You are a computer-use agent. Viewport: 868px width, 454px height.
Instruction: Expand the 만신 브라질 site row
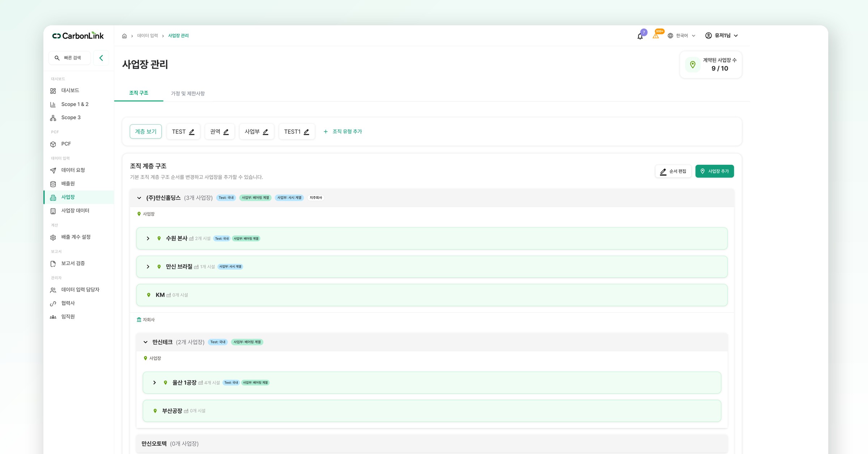[x=148, y=267]
